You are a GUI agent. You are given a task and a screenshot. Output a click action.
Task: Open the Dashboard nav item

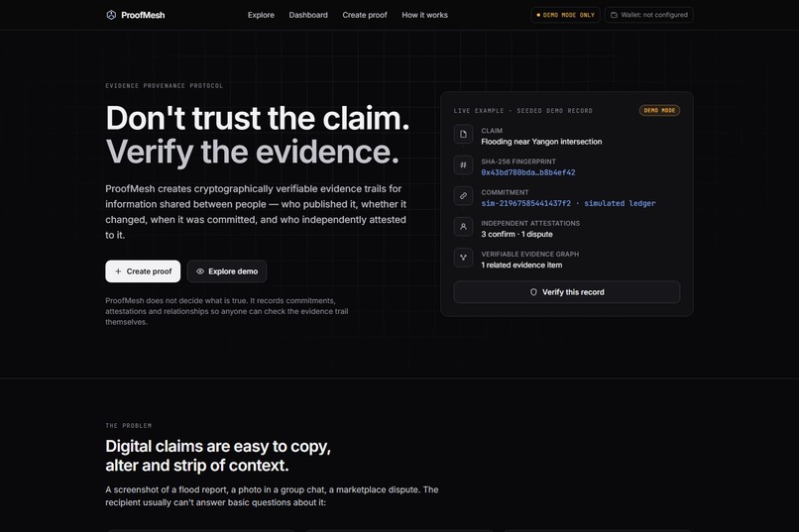[308, 15]
